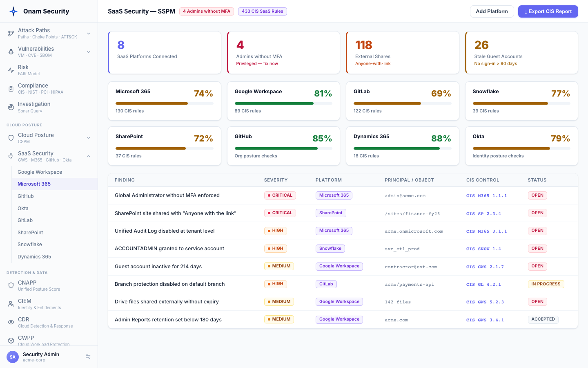This screenshot has height=368, width=588.
Task: Click the Risk FAIR Model nav item
Action: click(49, 70)
